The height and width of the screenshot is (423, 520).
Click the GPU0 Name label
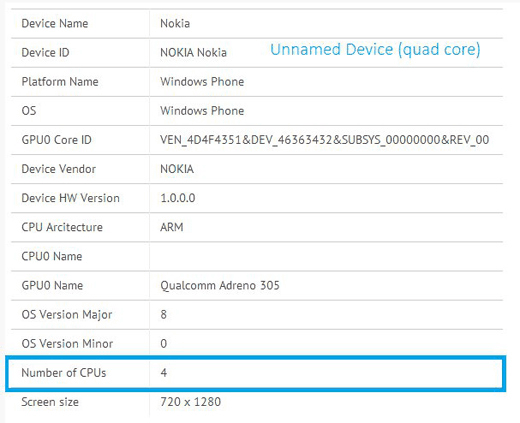coord(52,285)
